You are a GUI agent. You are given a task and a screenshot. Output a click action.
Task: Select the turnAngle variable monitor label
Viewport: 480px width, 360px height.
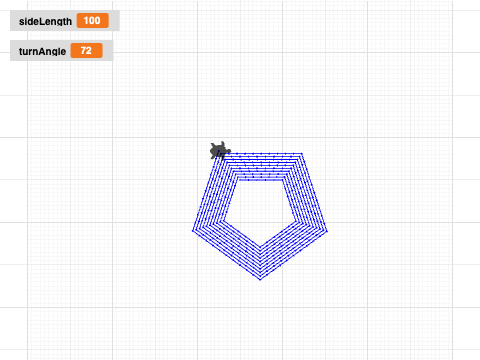tap(42, 51)
